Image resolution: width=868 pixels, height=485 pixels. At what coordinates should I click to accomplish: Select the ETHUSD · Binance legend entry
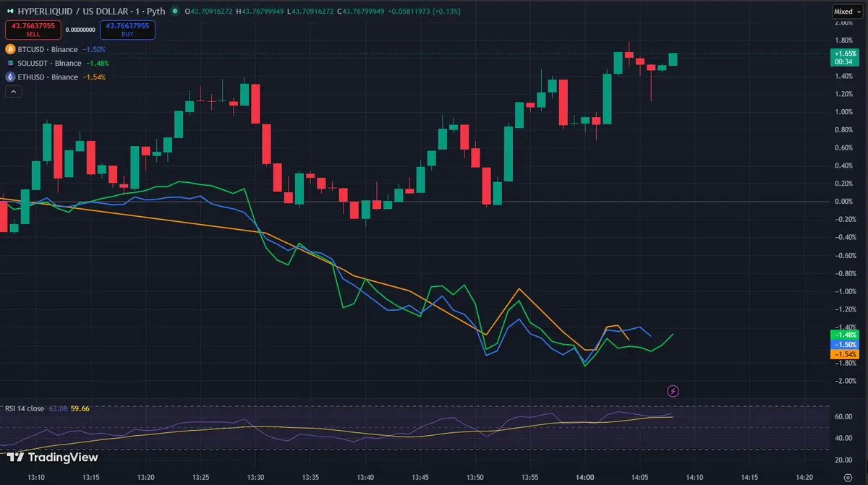point(48,77)
